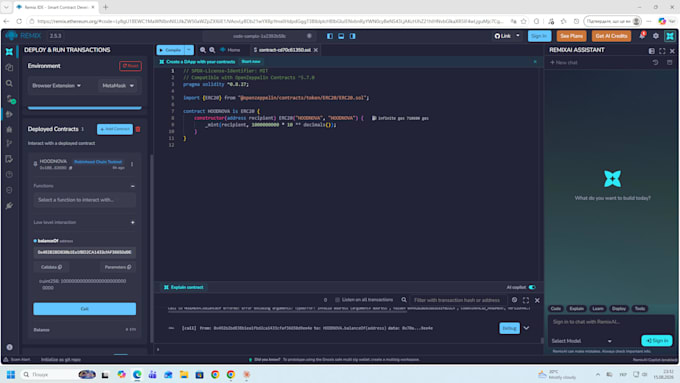Image resolution: width=680 pixels, height=383 pixels.
Task: Click the Call button for balanceOf
Action: point(85,309)
